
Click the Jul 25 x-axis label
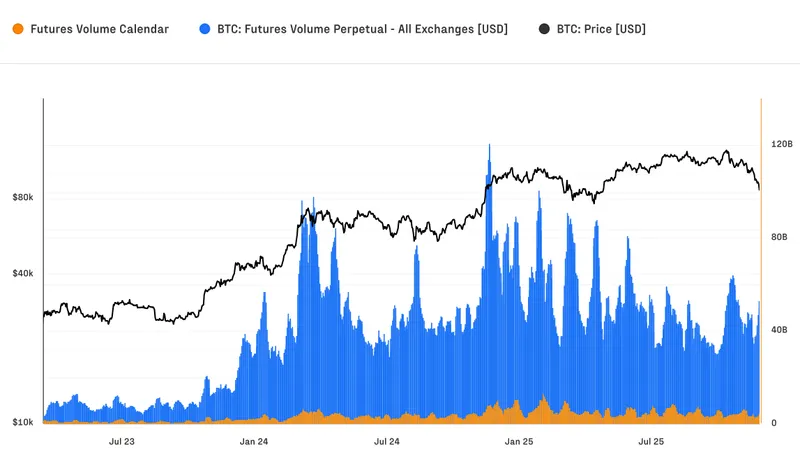click(x=651, y=441)
